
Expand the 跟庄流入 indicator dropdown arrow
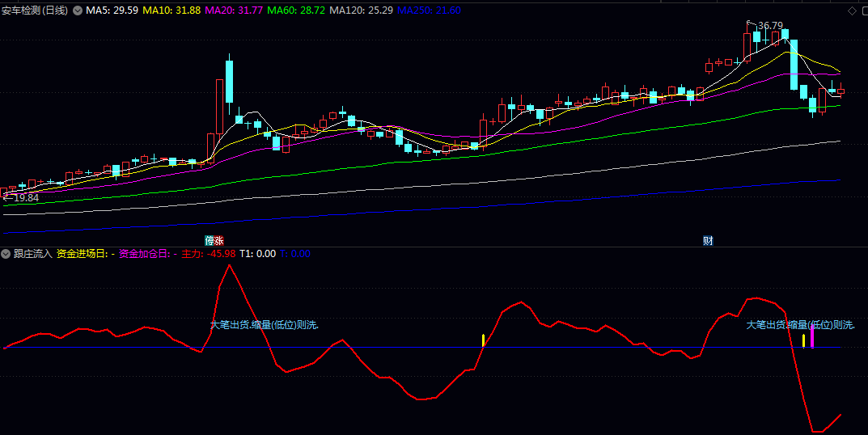(6, 254)
